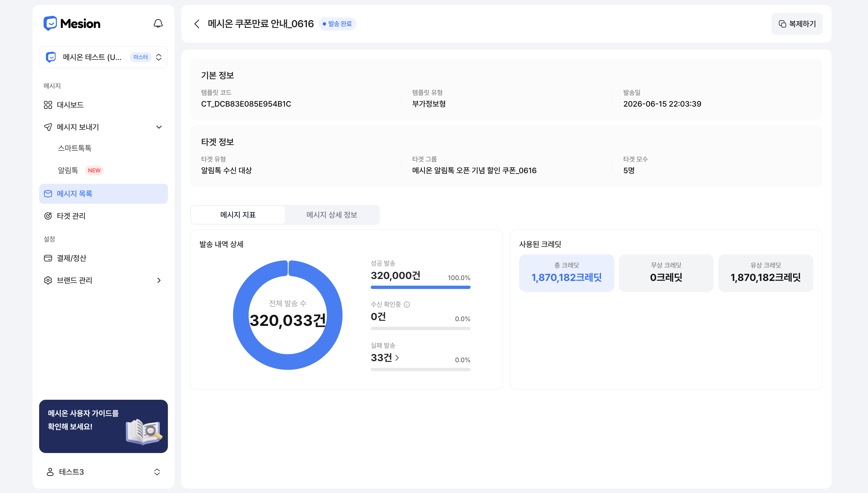Select the 총 크레딧 card
The height and width of the screenshot is (493, 868).
[x=566, y=273]
